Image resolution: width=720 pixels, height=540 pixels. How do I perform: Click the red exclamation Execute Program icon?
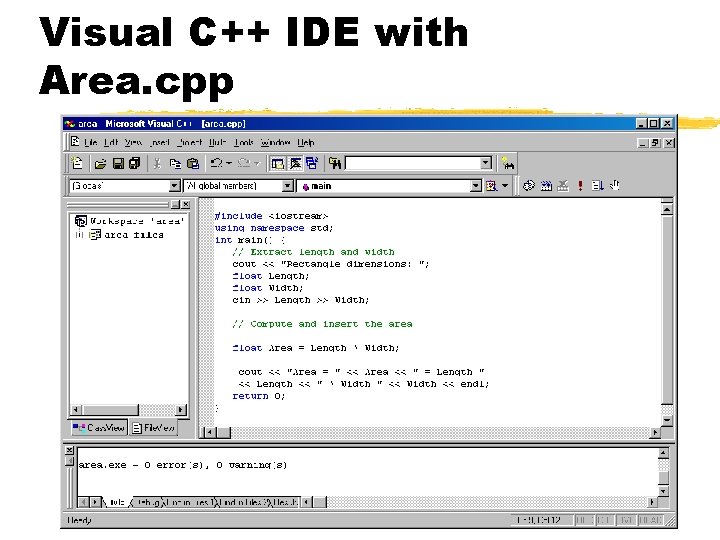(580, 186)
